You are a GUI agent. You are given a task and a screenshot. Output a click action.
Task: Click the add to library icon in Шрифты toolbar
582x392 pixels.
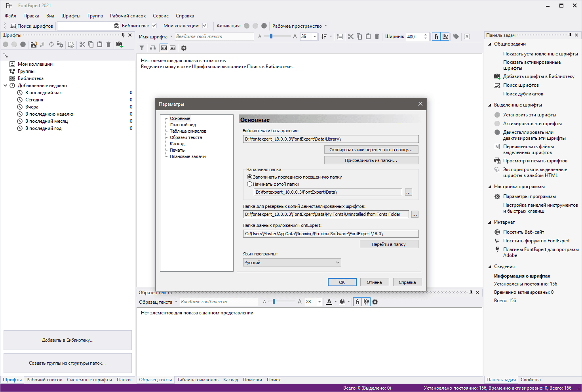click(119, 44)
